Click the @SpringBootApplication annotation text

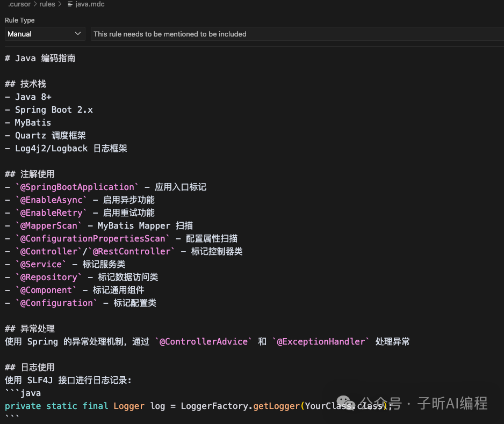[77, 187]
